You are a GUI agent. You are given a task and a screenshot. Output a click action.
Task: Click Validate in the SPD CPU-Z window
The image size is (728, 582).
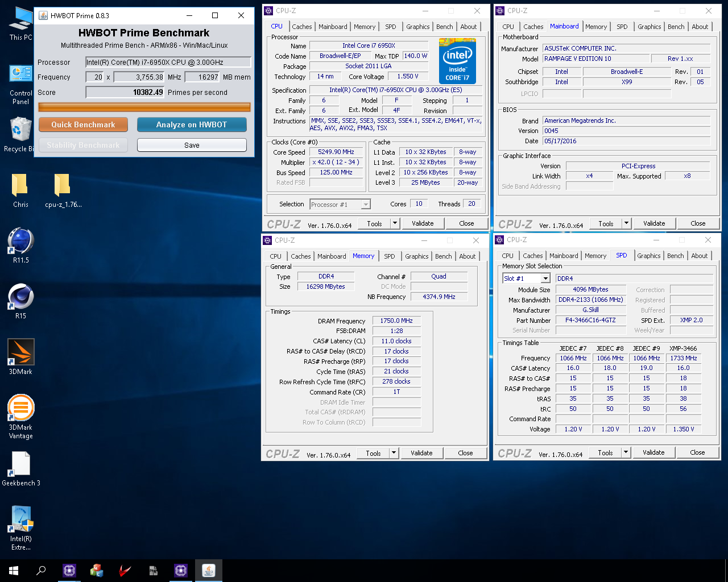pyautogui.click(x=653, y=452)
